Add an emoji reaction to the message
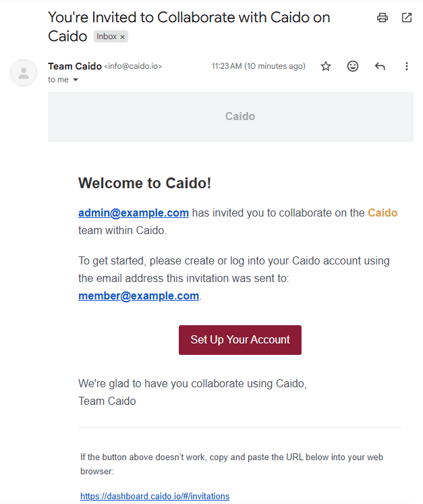The width and height of the screenshot is (423, 504). [353, 66]
